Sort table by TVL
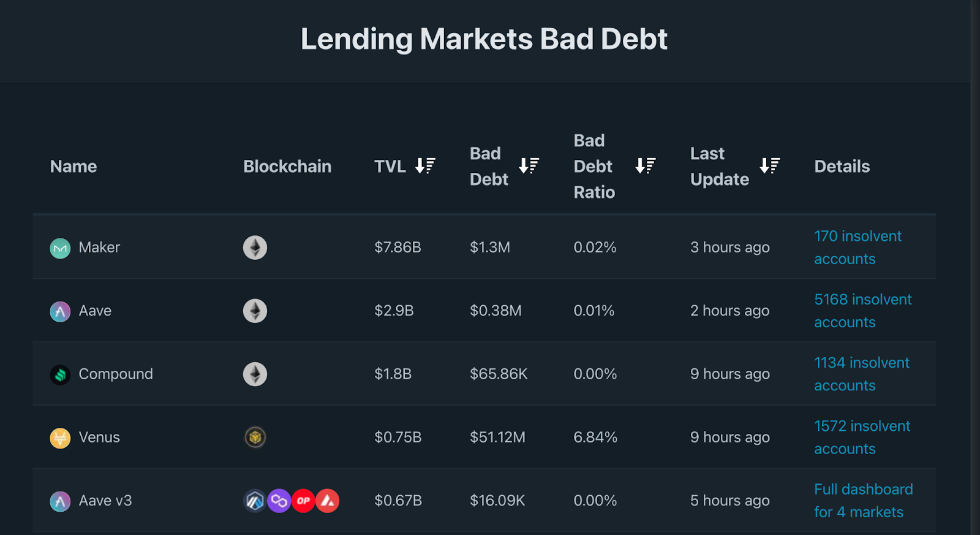 [424, 166]
